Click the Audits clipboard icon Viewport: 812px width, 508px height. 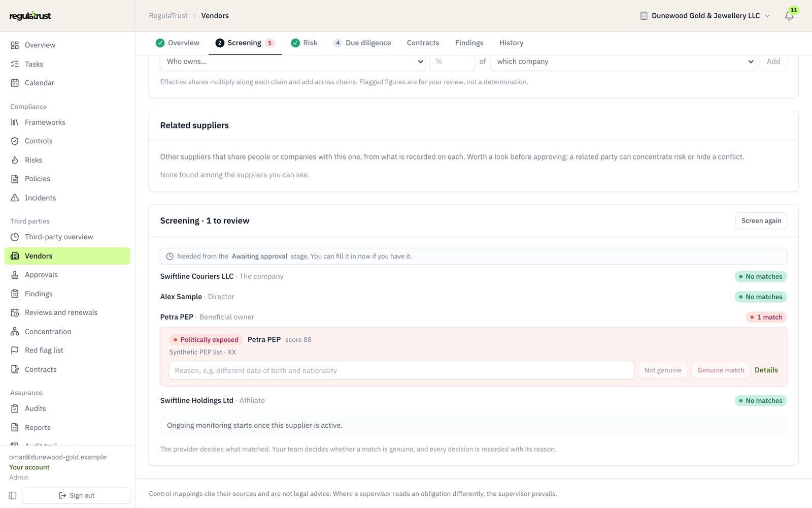15,408
